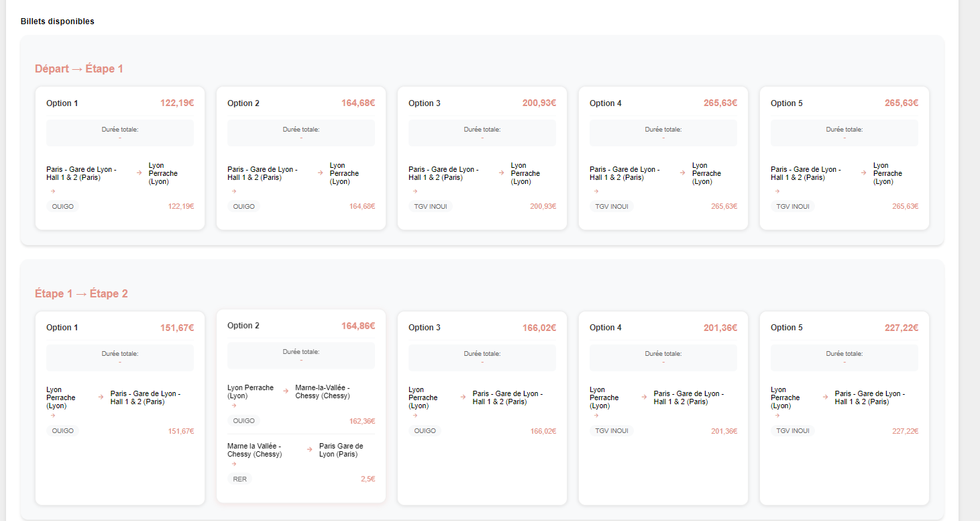Viewport: 980px width, 521px height.
Task: Click the Départ → Étape 1 heading
Action: [x=79, y=69]
